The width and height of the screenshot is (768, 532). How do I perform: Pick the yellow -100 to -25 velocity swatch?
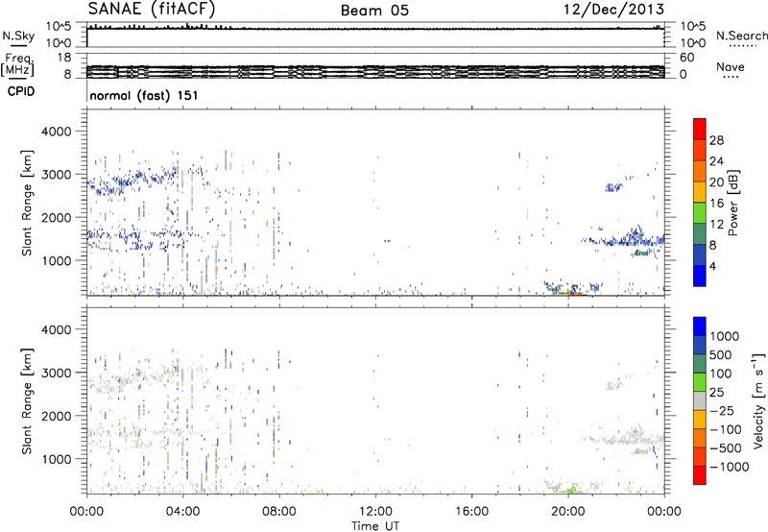700,420
